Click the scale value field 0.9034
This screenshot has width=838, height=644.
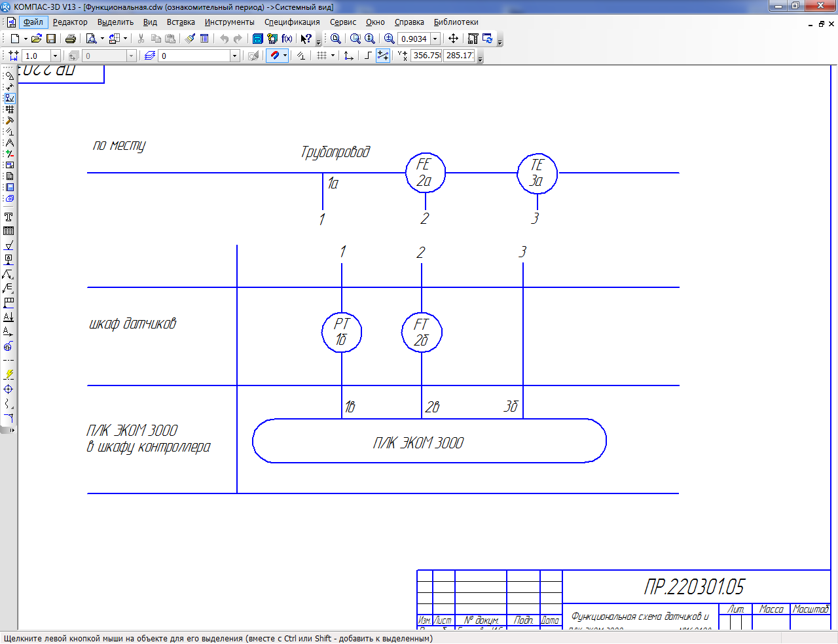click(x=414, y=39)
